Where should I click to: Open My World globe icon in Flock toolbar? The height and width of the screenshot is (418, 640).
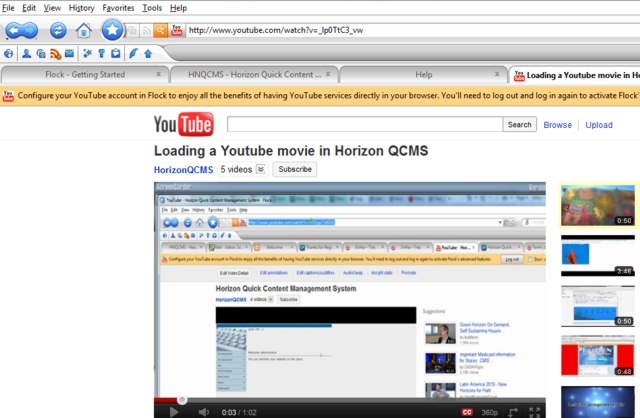[x=9, y=53]
